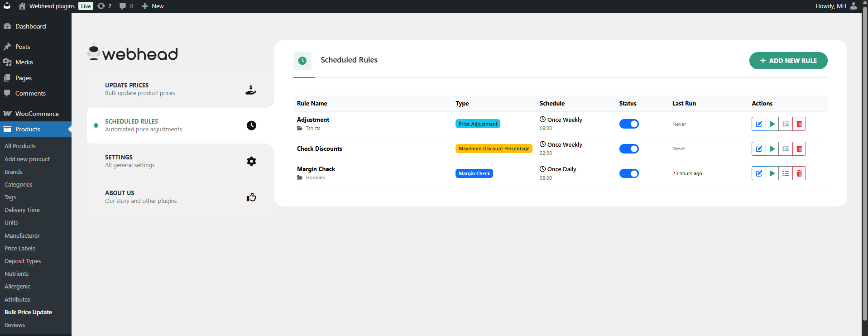Run the Margin Check rule
Image resolution: width=868 pixels, height=336 pixels.
click(772, 173)
